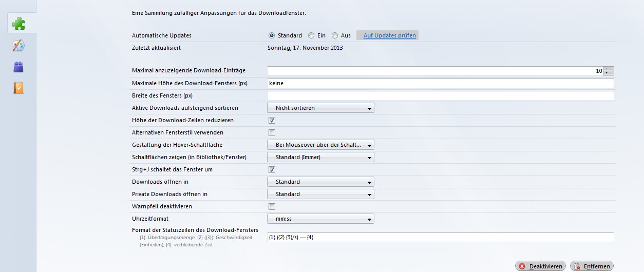Click the red icon on Deaktivieren button

coord(522,266)
